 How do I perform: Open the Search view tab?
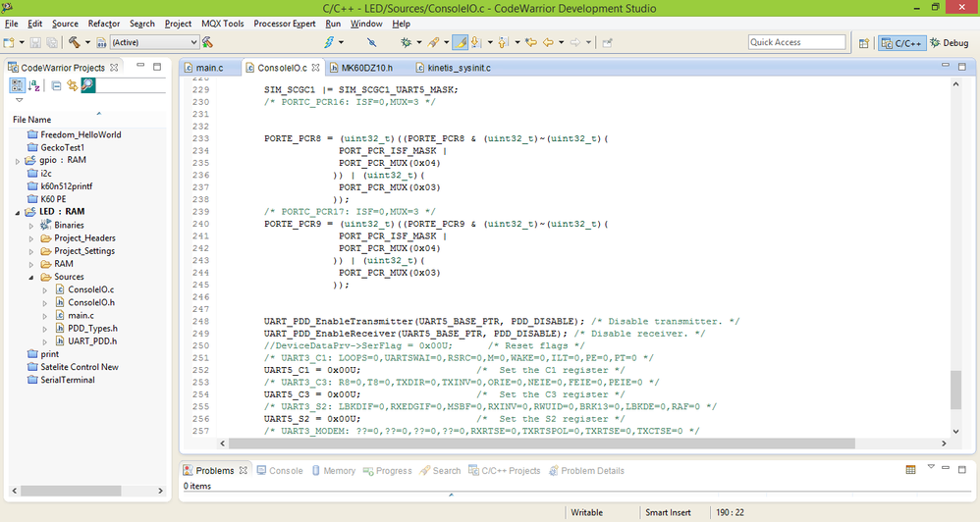(441, 470)
